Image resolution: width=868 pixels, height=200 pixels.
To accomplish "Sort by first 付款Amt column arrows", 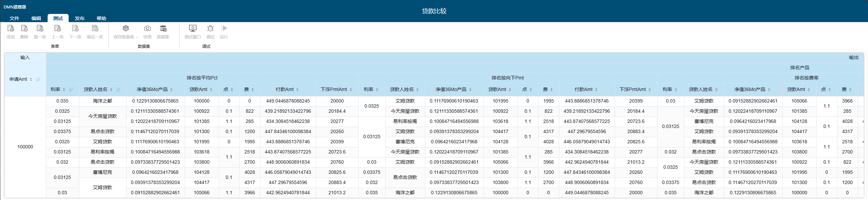I will pos(297,90).
